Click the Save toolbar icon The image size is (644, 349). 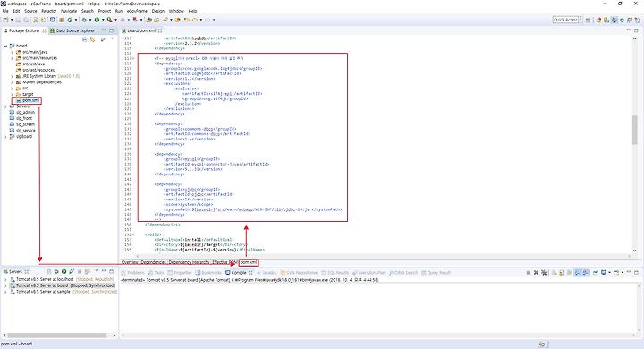coord(19,20)
